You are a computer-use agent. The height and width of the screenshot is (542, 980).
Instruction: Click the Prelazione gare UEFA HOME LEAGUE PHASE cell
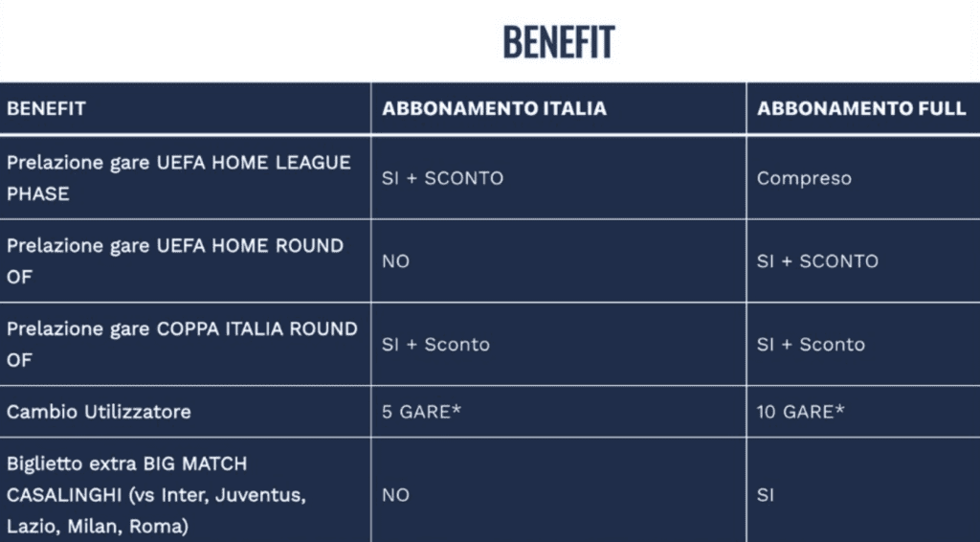click(179, 178)
